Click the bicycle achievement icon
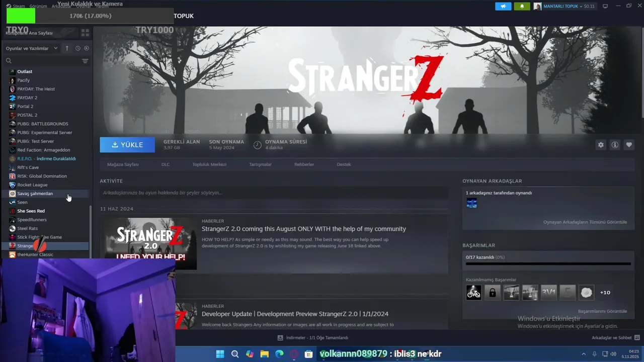 [473, 292]
